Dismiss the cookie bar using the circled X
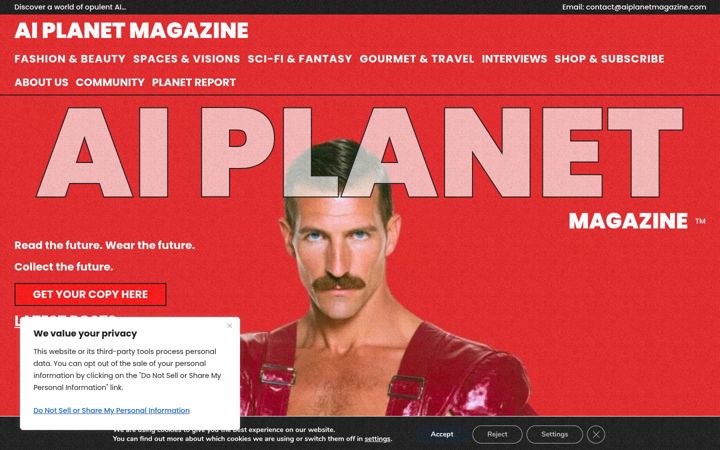Image resolution: width=720 pixels, height=450 pixels. (596, 434)
